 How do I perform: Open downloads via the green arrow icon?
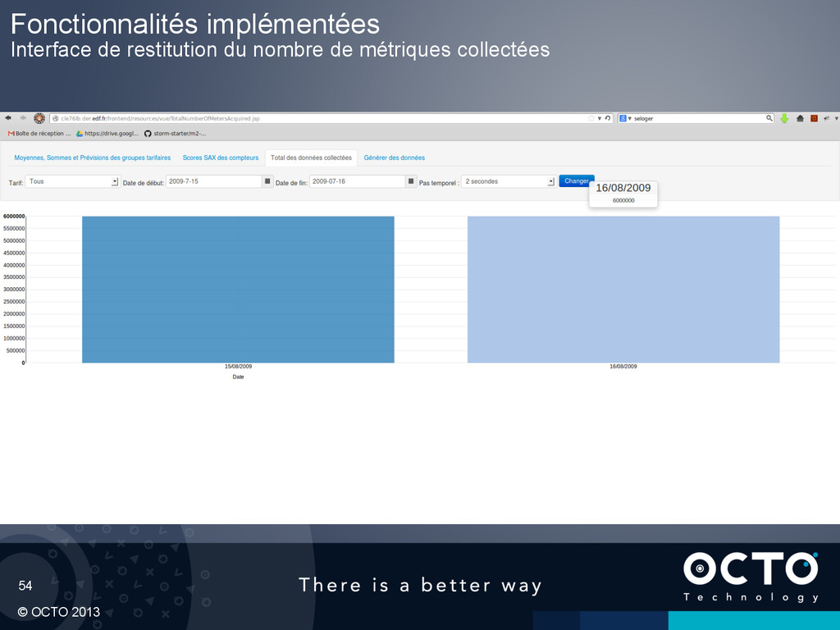tap(784, 118)
